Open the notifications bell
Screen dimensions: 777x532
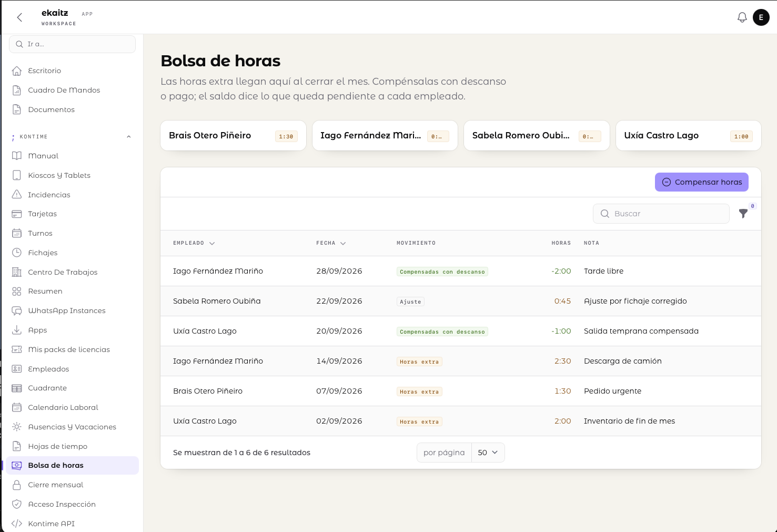pos(742,17)
